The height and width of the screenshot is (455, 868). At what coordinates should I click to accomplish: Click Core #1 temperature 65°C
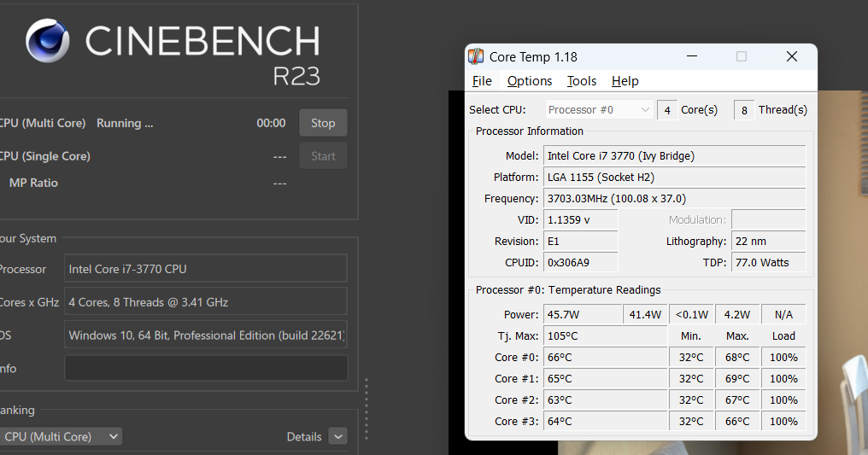pyautogui.click(x=606, y=379)
